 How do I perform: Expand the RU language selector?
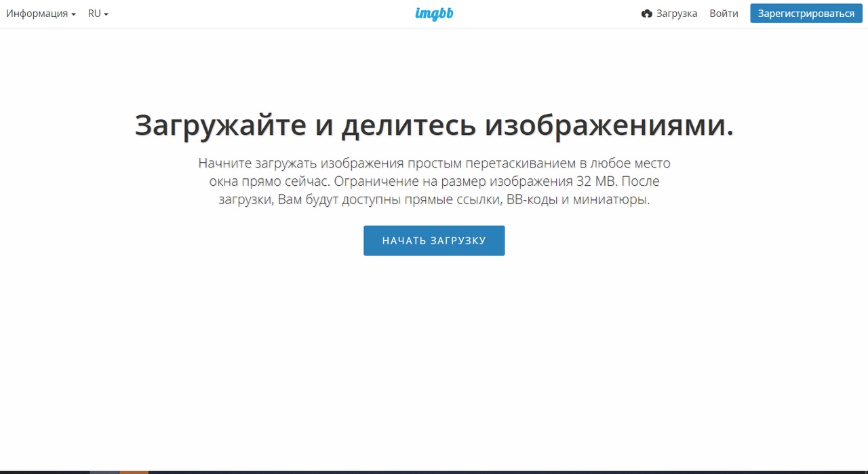98,14
